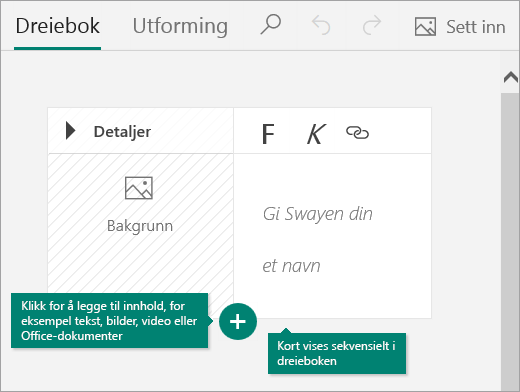Add content with the plus button
This screenshot has height=392, width=520.
(x=238, y=321)
